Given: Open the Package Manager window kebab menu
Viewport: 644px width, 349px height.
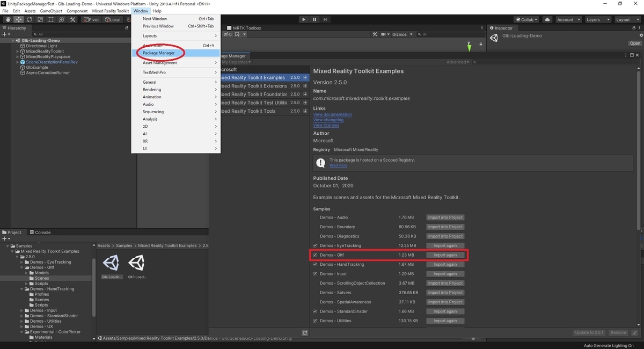Looking at the screenshot, I should (x=625, y=55).
